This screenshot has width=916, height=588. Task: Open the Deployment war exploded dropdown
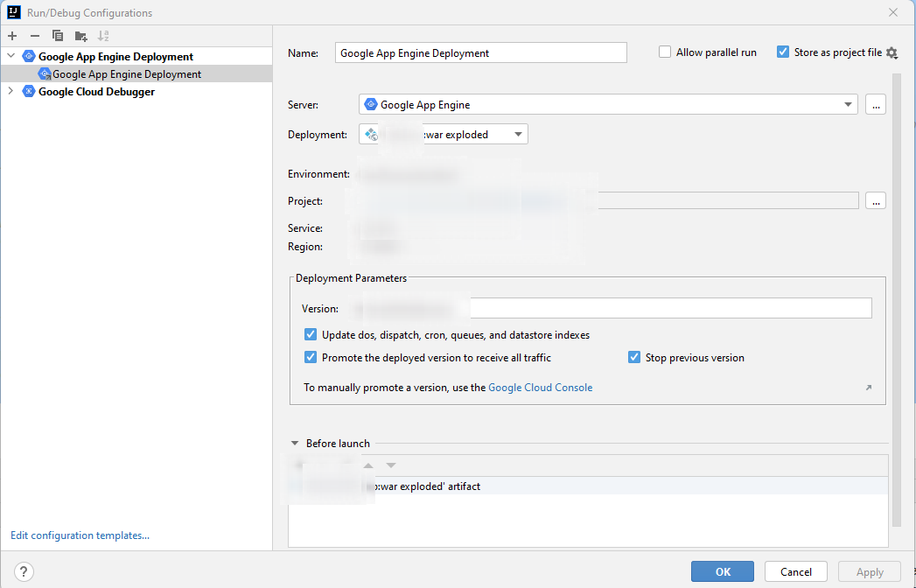tap(444, 135)
